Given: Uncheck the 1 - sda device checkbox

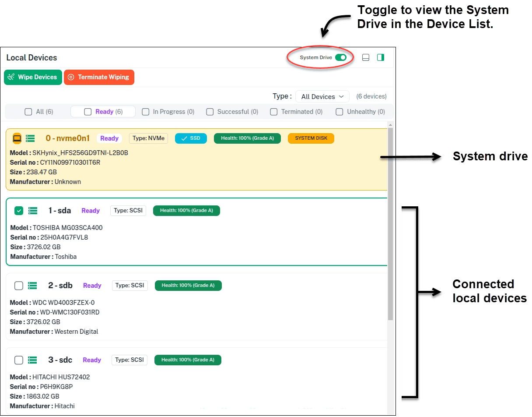Looking at the screenshot, I should click(19, 211).
